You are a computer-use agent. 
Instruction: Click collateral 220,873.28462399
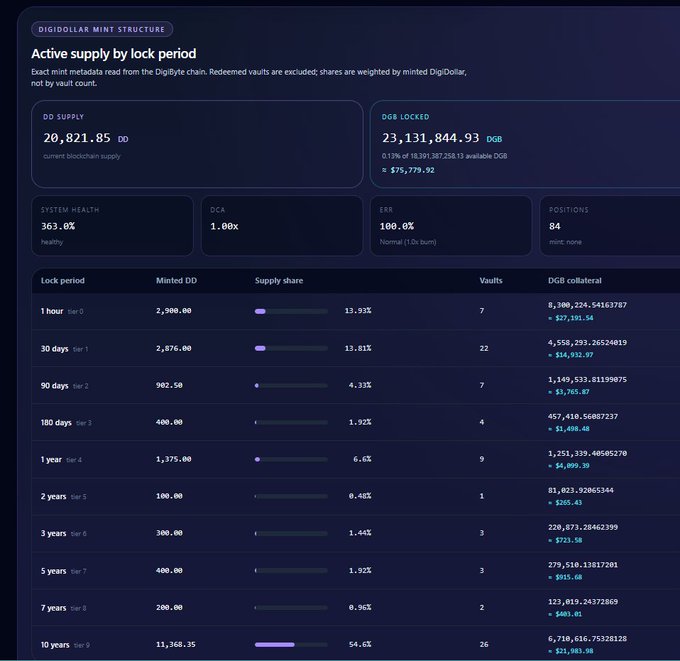point(583,527)
